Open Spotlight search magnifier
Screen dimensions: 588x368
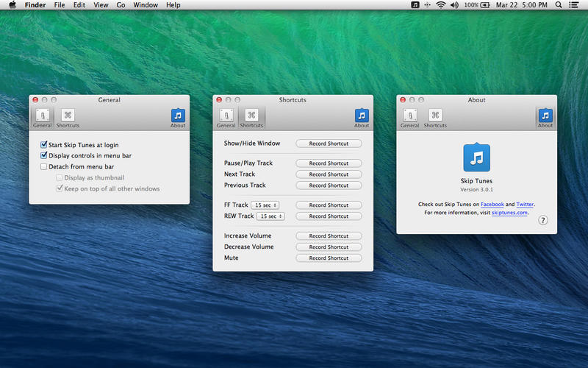tap(559, 5)
